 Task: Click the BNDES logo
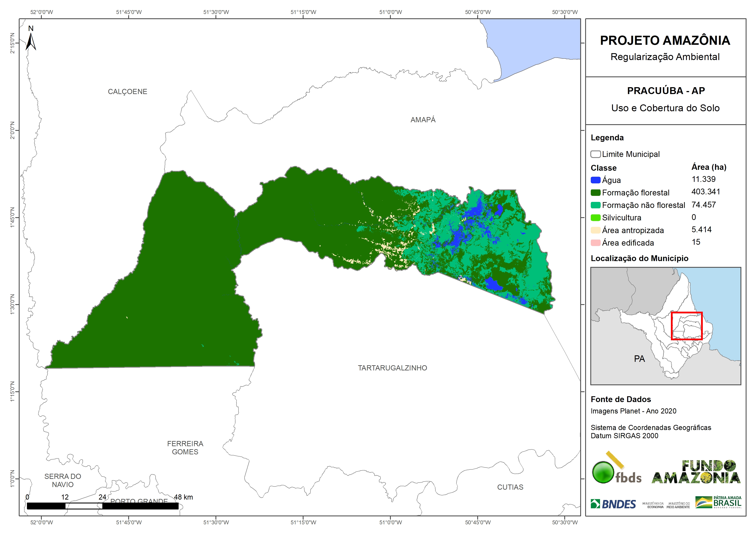pos(613,504)
